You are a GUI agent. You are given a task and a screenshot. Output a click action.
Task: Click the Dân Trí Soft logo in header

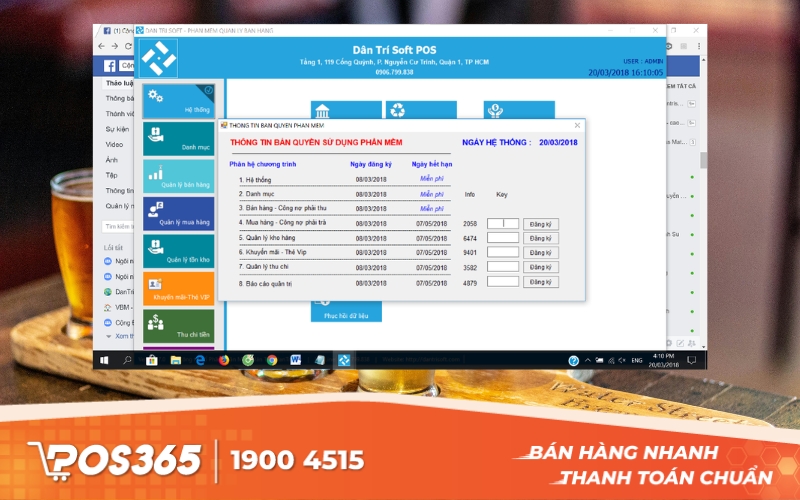coord(159,59)
